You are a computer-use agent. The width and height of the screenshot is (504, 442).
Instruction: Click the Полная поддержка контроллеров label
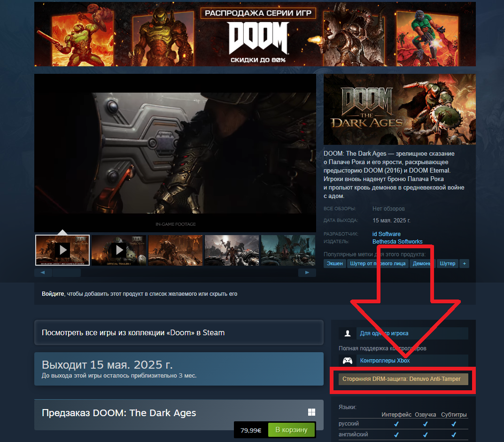pos(382,348)
